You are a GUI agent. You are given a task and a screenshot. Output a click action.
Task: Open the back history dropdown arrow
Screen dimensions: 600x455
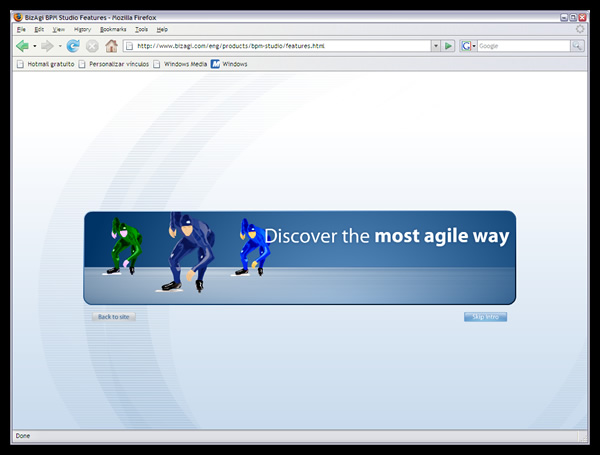(x=34, y=46)
